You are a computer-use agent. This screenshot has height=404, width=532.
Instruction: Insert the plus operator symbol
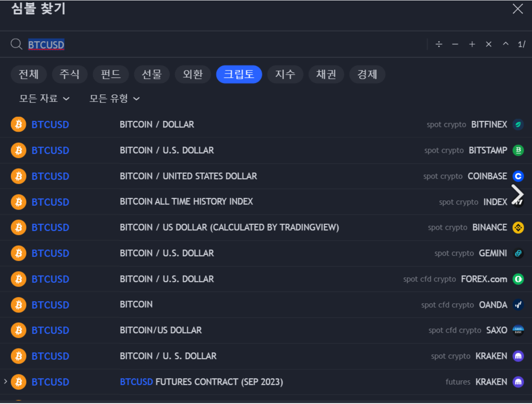pyautogui.click(x=472, y=44)
